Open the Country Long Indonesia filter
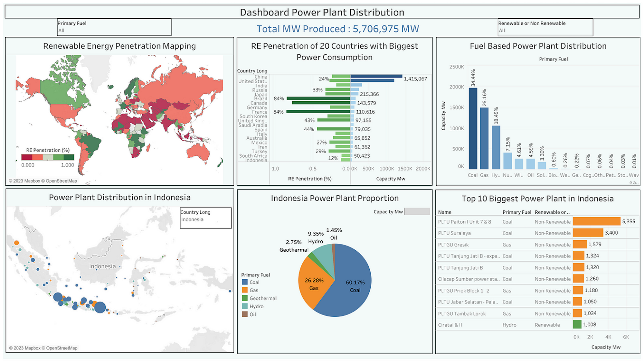Viewport: 644px width, 362px height. (205, 219)
